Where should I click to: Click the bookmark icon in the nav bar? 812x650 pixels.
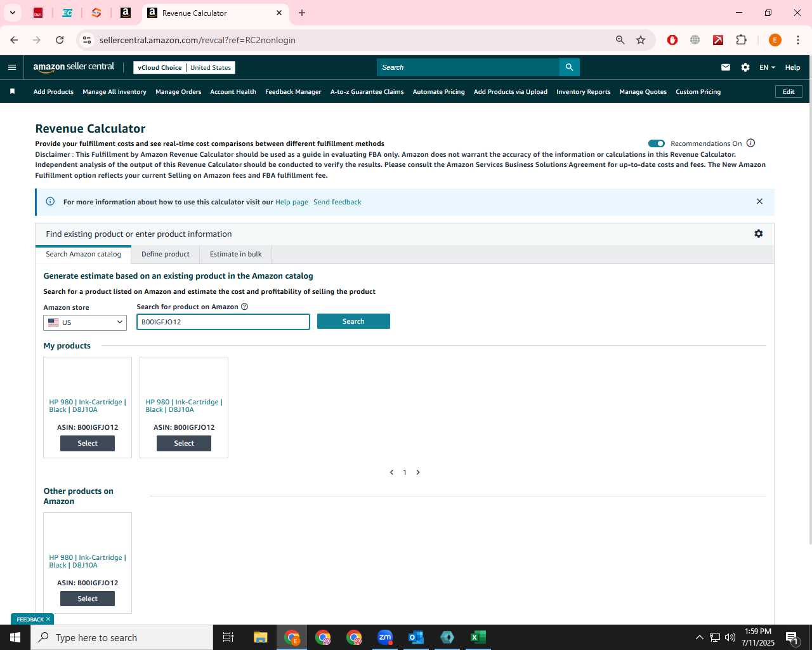pos(12,91)
